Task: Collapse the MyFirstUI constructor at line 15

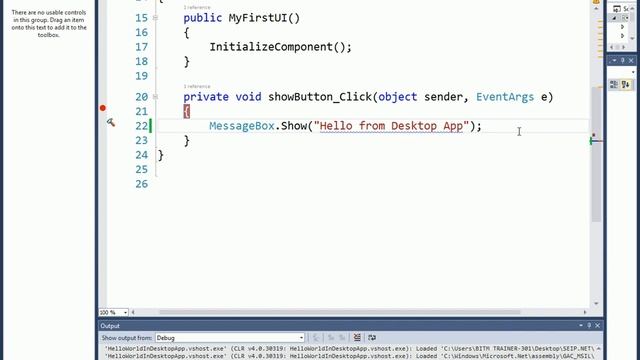Action: (155, 18)
